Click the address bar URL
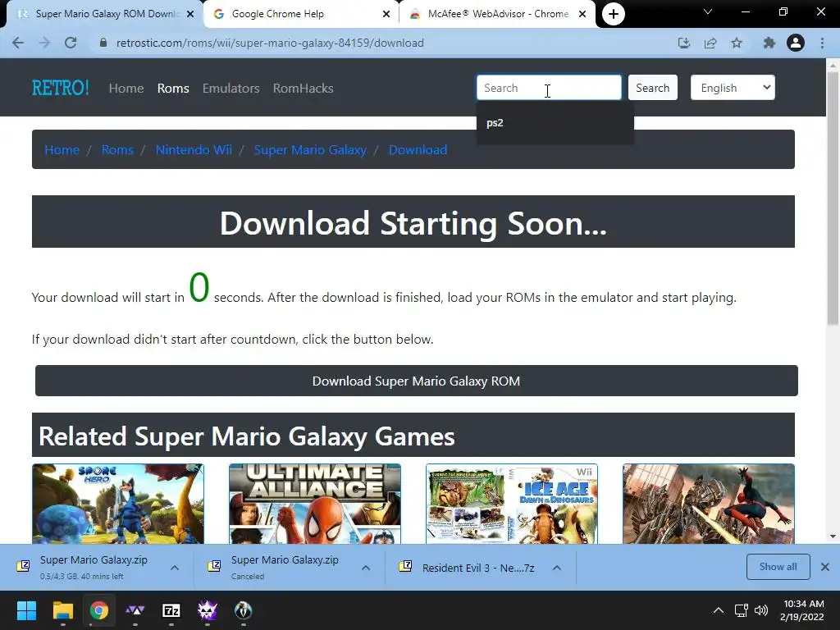This screenshot has height=630, width=840. click(270, 43)
